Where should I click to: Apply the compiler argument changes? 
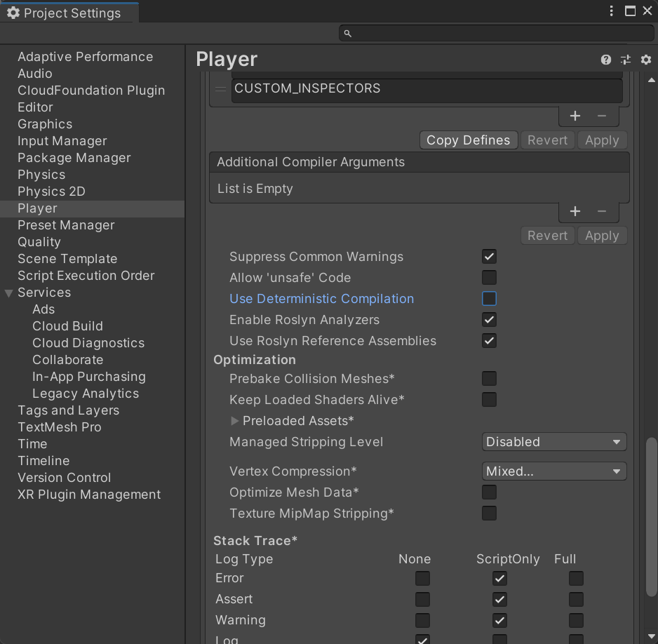[x=602, y=235]
